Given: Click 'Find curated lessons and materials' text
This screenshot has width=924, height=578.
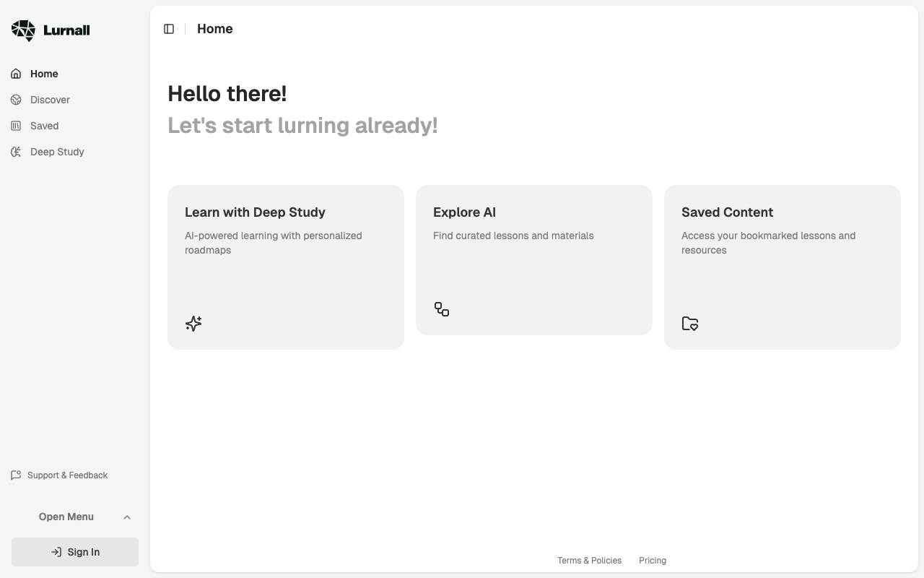Looking at the screenshot, I should coord(513,236).
